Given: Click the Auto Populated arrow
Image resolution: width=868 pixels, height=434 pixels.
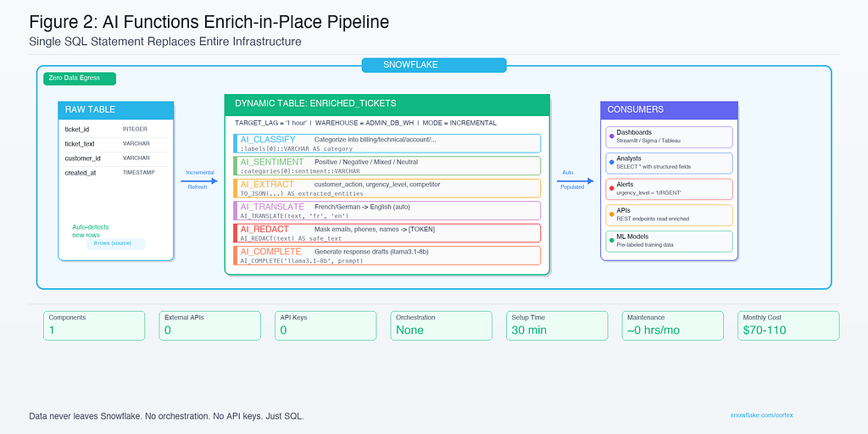Looking at the screenshot, I should (576, 181).
